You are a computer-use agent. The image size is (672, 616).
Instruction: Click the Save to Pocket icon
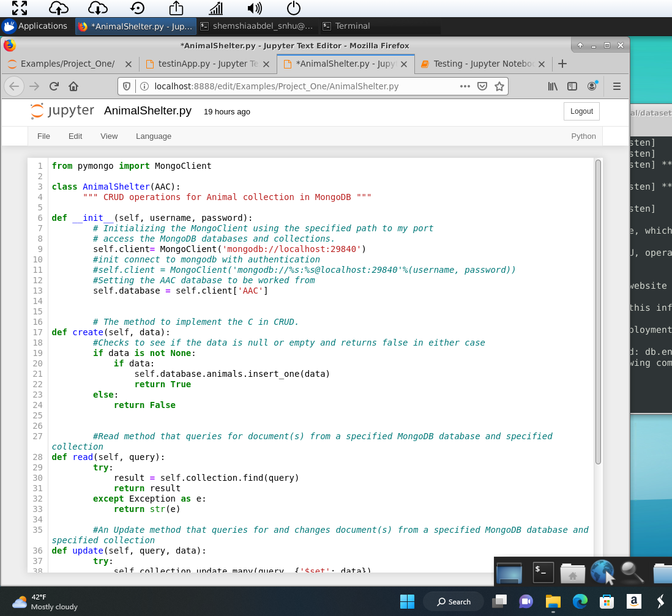(x=482, y=86)
